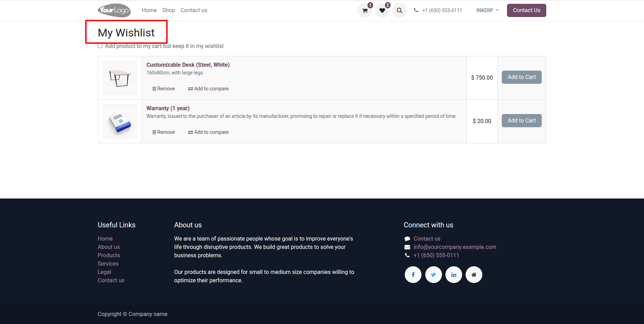The height and width of the screenshot is (324, 644).
Task: Open footer Legal link
Action: click(104, 272)
